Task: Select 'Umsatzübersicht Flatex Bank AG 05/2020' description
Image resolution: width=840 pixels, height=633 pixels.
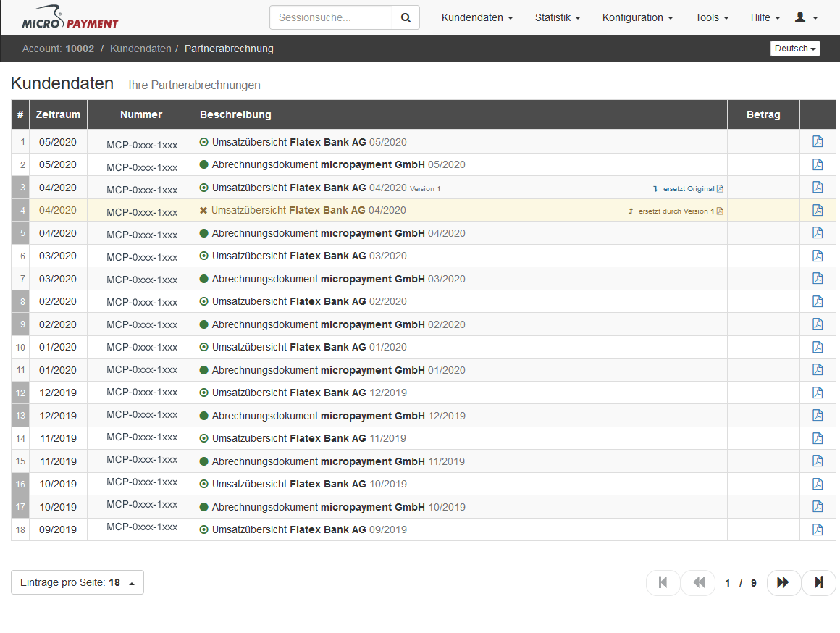Action: click(309, 142)
